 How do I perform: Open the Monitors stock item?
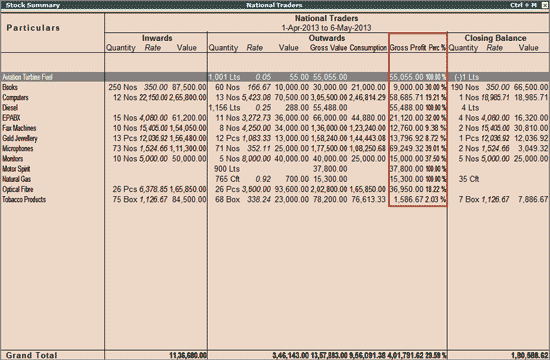point(12,159)
